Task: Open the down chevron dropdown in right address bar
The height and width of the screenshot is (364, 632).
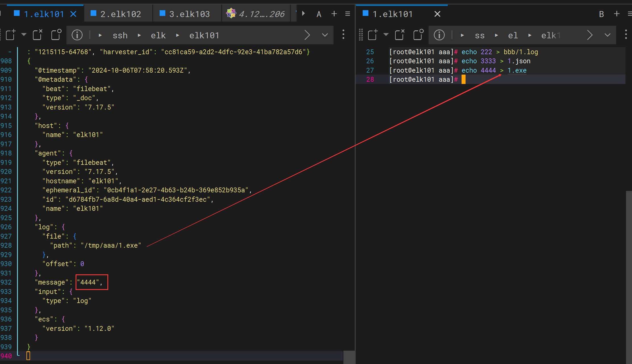Action: (x=608, y=35)
